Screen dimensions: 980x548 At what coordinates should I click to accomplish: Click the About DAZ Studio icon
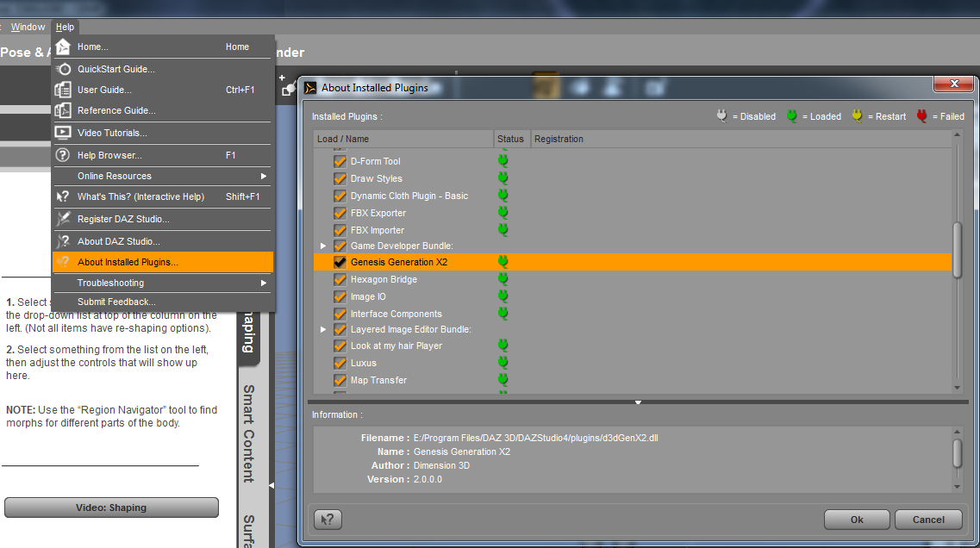tap(63, 241)
